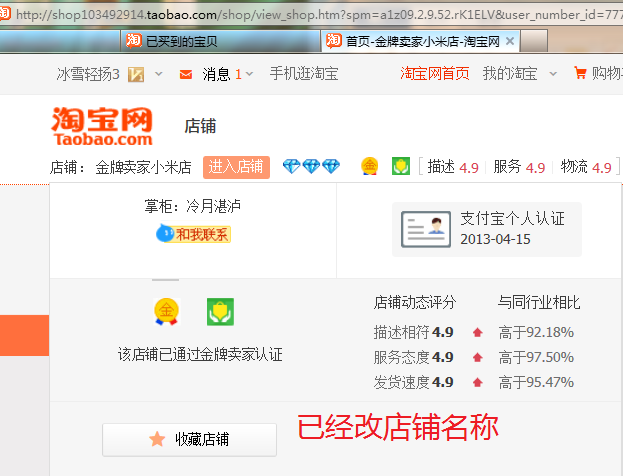Click the envelope message icon

pyautogui.click(x=186, y=75)
